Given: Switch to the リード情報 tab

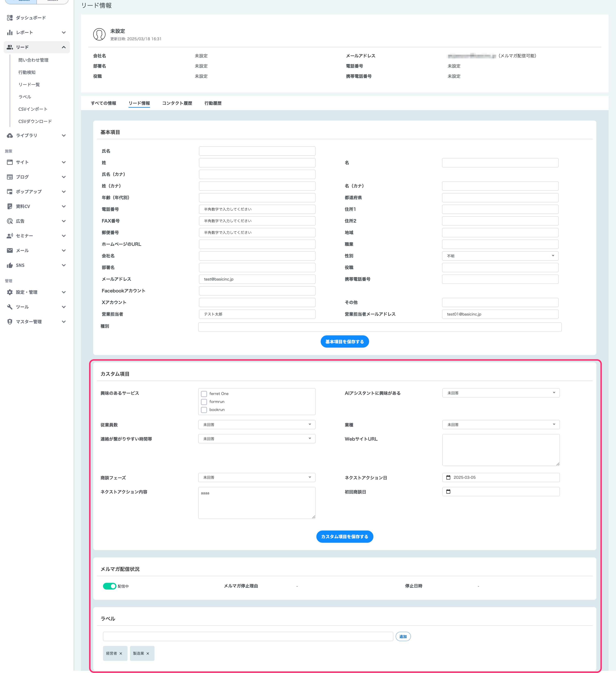Looking at the screenshot, I should pyautogui.click(x=139, y=103).
